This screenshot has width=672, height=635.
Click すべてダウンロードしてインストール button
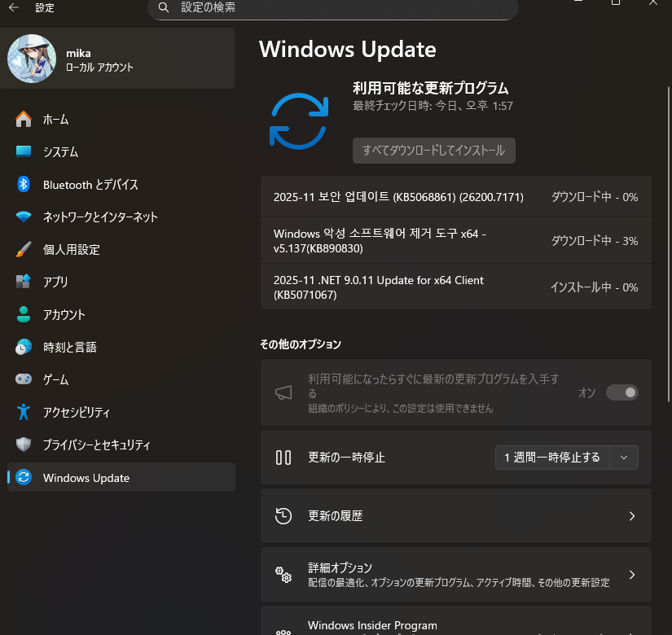click(x=433, y=151)
